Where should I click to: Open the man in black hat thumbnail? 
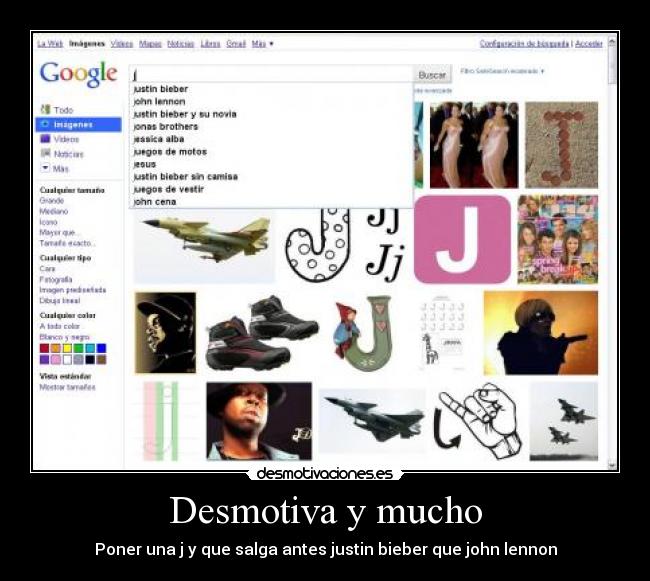pos(259,421)
